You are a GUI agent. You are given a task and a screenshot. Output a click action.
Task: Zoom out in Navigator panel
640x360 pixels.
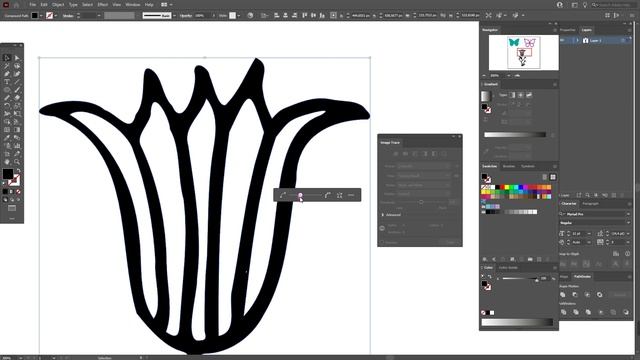[484, 76]
